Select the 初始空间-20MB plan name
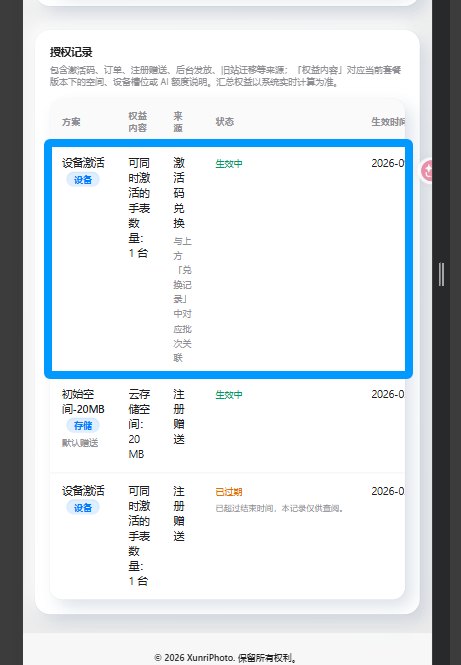Screen dimensions: 461x665 pyautogui.click(x=83, y=402)
